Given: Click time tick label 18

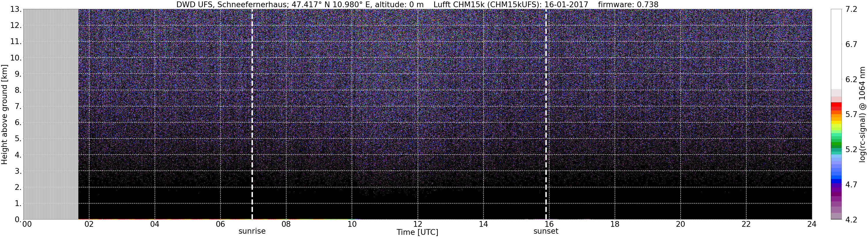Looking at the screenshot, I should click(614, 224).
